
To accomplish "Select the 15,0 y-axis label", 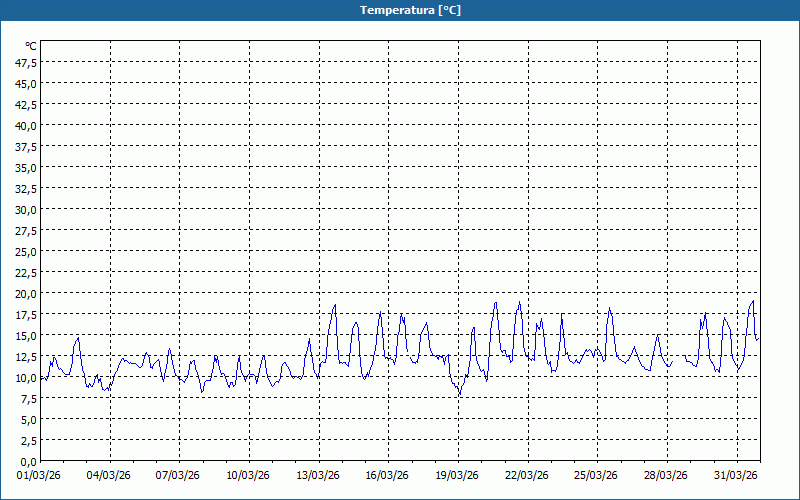I will (x=27, y=336).
